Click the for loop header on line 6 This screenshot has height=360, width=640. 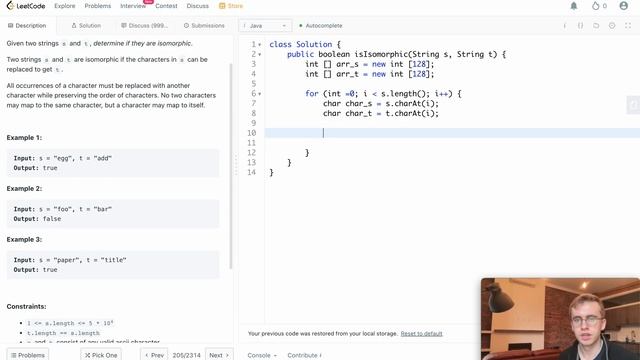click(x=383, y=94)
